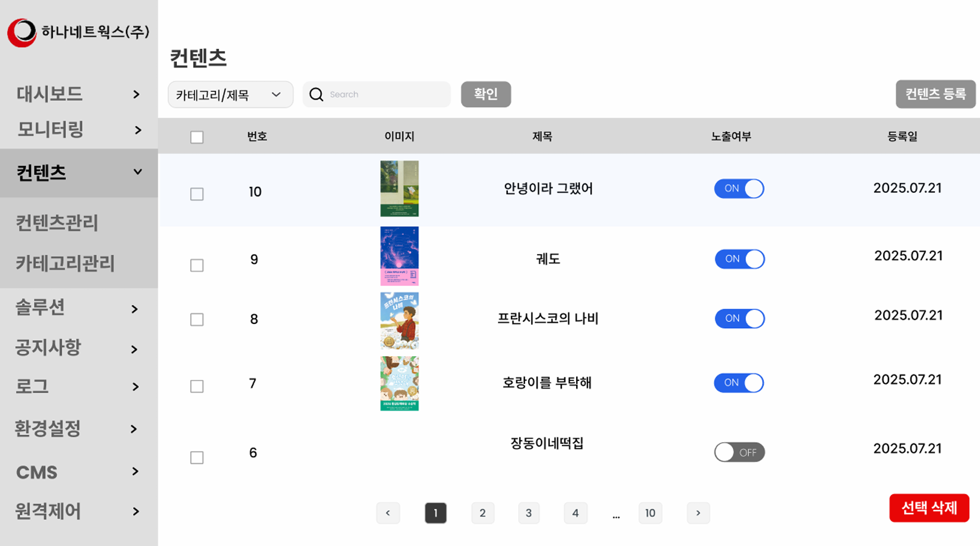Open the 프란시스코의 나비 cover thumbnail
The image size is (980, 546).
click(399, 320)
